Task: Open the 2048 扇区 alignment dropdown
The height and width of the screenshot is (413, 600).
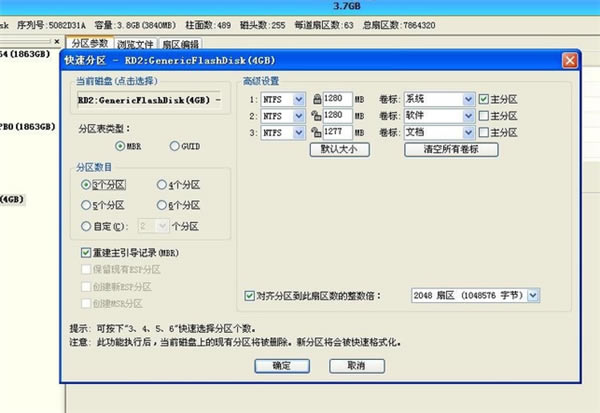Action: pyautogui.click(x=533, y=295)
